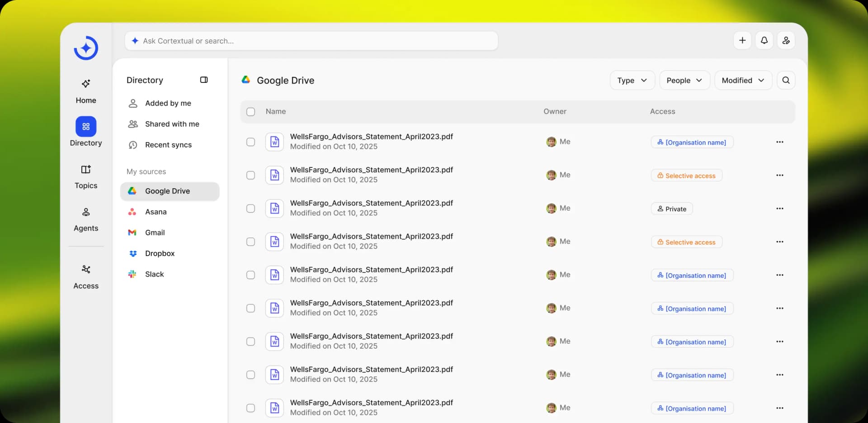Click the Owner column header
Screen dimensions: 868x423
[x=555, y=111]
